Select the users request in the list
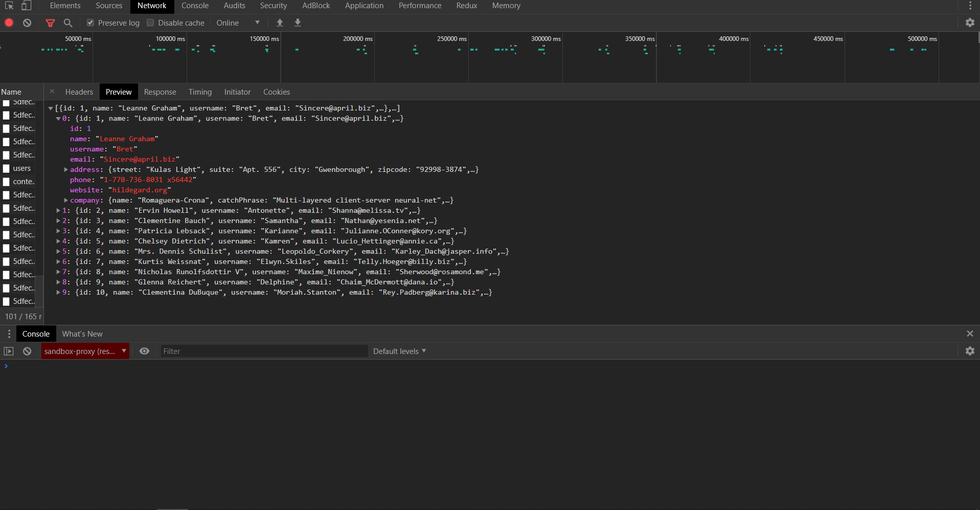Image resolution: width=980 pixels, height=510 pixels. (22, 168)
